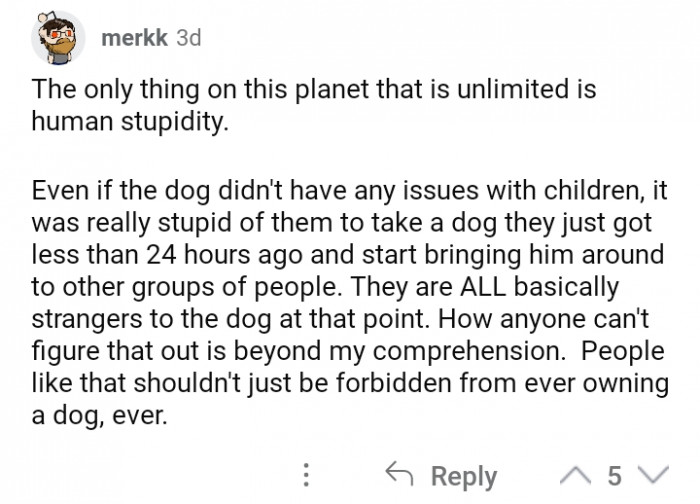
Task: Click the word "children" in the comment
Action: (583, 190)
